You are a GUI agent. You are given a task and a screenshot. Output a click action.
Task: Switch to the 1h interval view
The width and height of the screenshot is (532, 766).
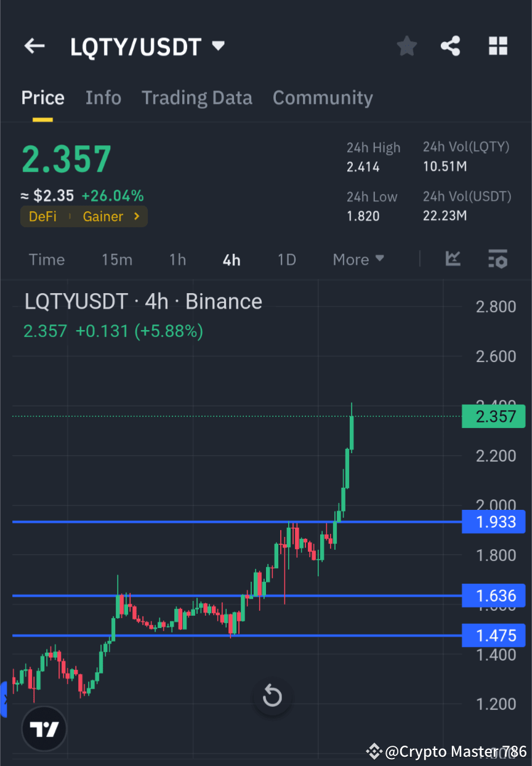(177, 259)
